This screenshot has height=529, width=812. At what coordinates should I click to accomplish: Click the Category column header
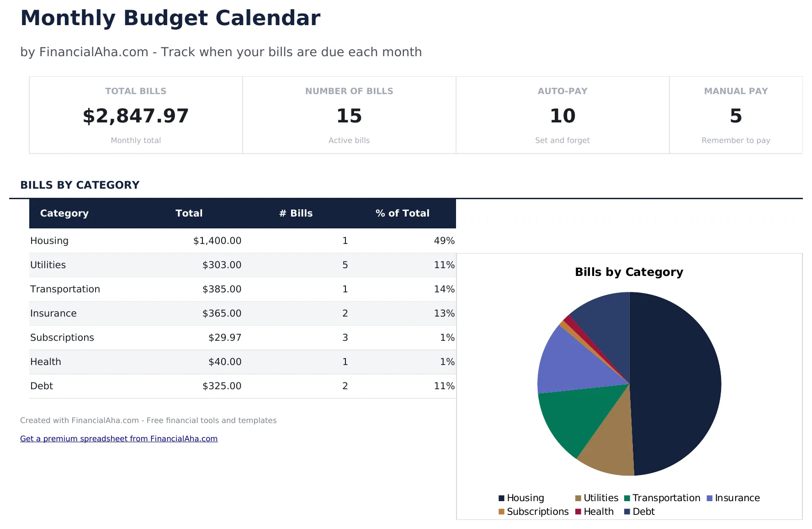[64, 213]
